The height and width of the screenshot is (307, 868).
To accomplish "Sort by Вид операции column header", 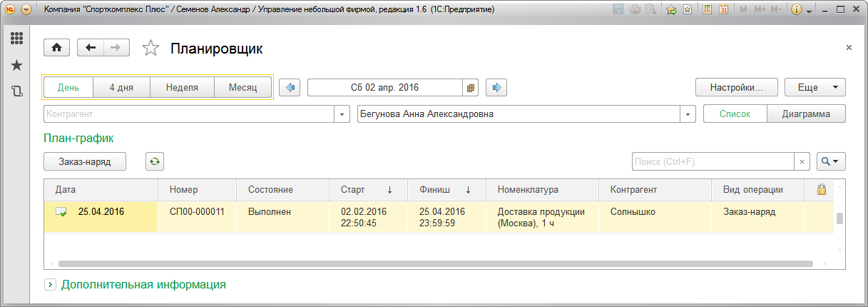I will pyautogui.click(x=757, y=190).
